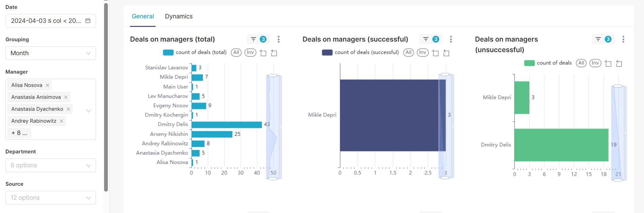644x213 pixels.
Task: Click All legend button on total deals chart
Action: pos(236,52)
